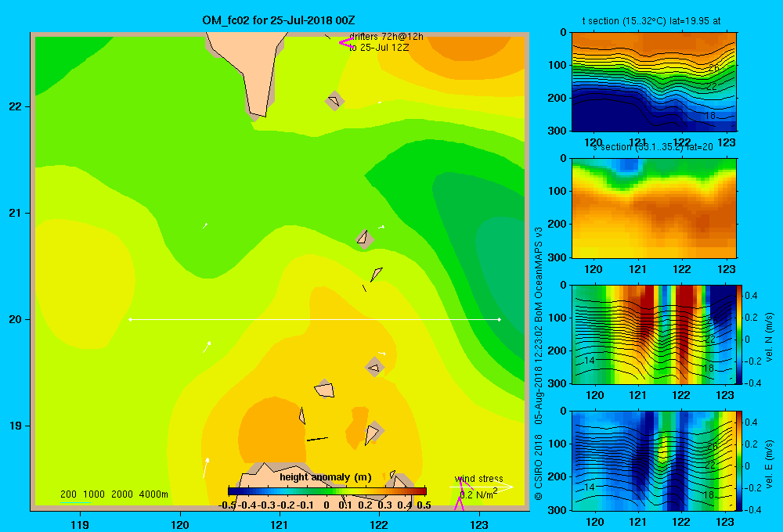The image size is (783, 532).
Task: Click the 0.5 tick at the height anomaly colorbar's right end
Action: click(424, 505)
